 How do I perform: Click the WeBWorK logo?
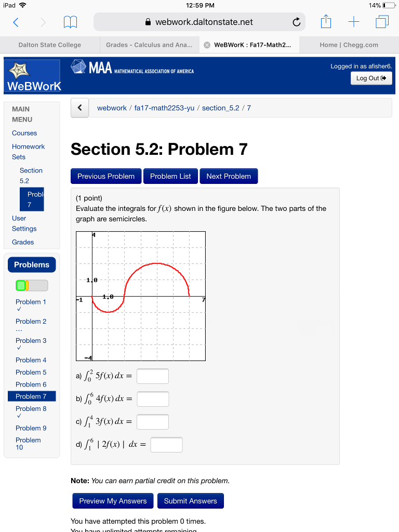click(x=32, y=75)
